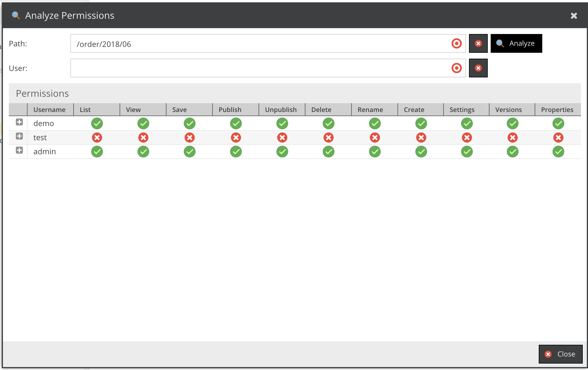Click demo's green List checkmark
This screenshot has width=588, height=370.
click(97, 123)
